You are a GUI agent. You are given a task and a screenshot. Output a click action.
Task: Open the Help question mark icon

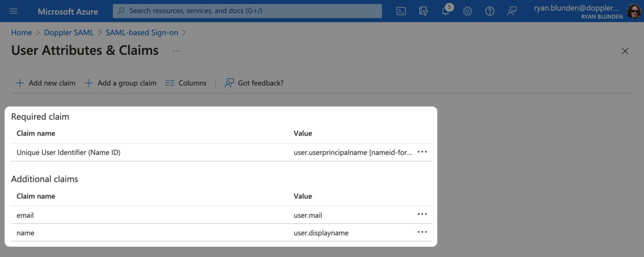tap(490, 11)
